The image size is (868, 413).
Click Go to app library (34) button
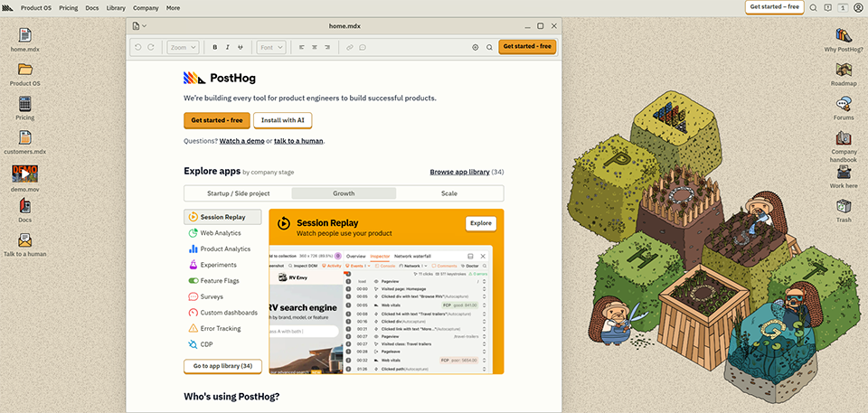(x=222, y=366)
